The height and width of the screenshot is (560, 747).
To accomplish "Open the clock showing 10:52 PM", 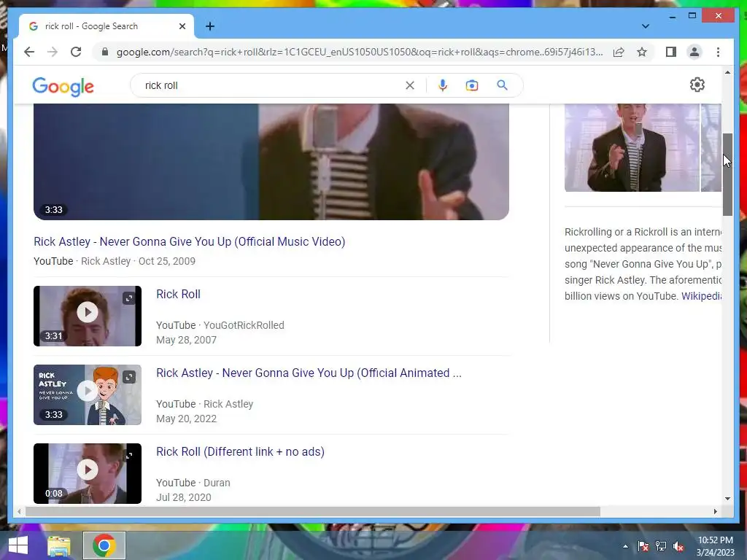I will [x=715, y=540].
